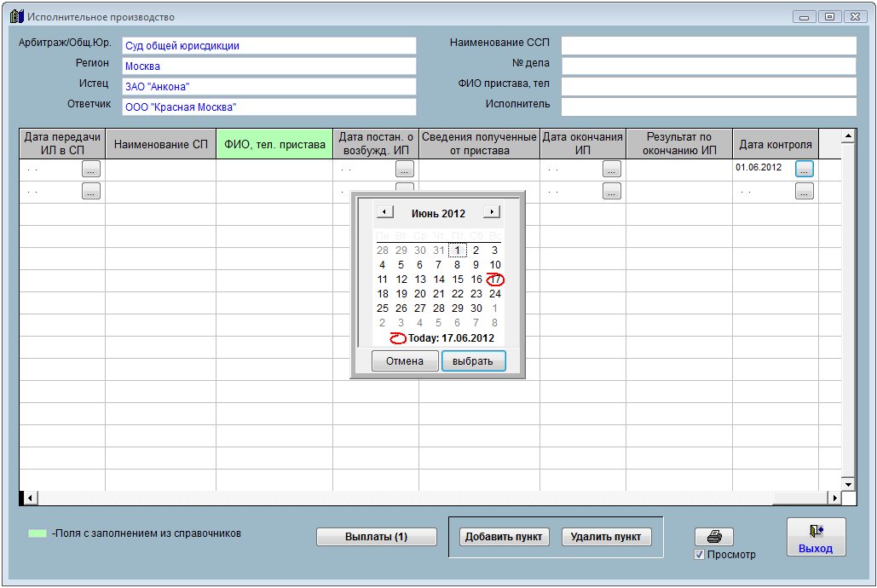Click Удалить пункт button
877x588 pixels.
(606, 537)
